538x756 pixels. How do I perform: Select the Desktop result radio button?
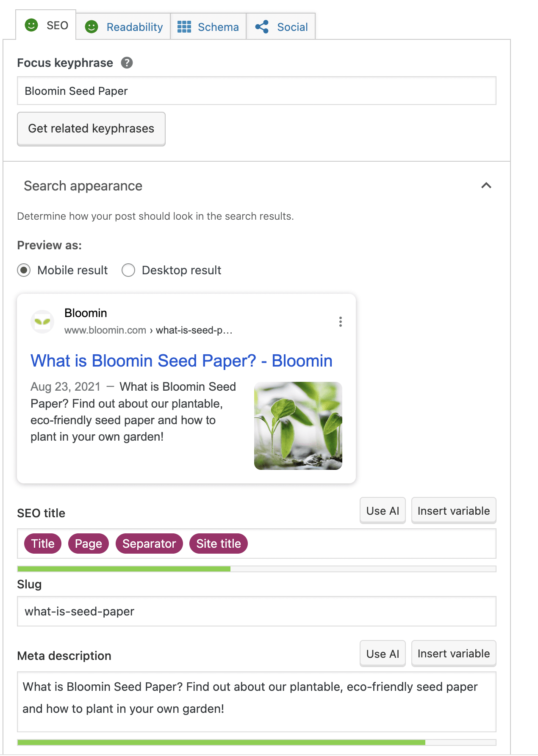point(128,270)
